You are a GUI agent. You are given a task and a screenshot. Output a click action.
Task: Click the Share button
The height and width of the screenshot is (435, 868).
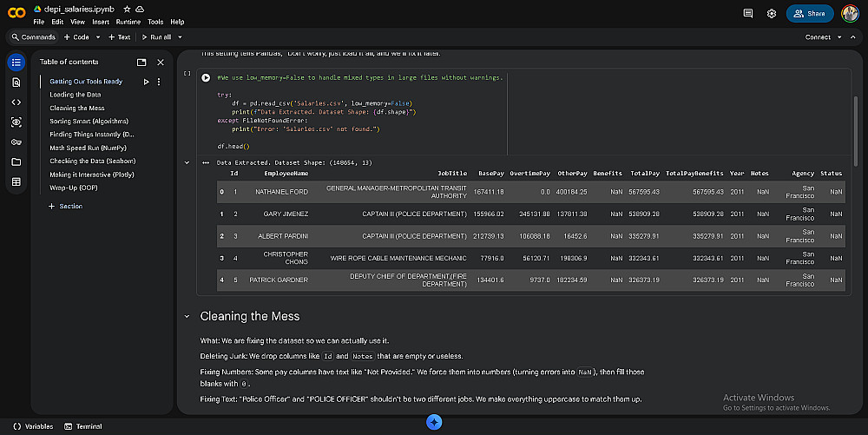[809, 14]
